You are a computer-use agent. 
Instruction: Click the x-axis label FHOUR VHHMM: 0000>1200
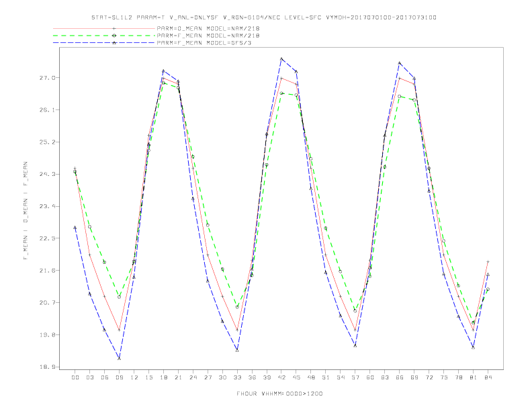click(x=279, y=394)
